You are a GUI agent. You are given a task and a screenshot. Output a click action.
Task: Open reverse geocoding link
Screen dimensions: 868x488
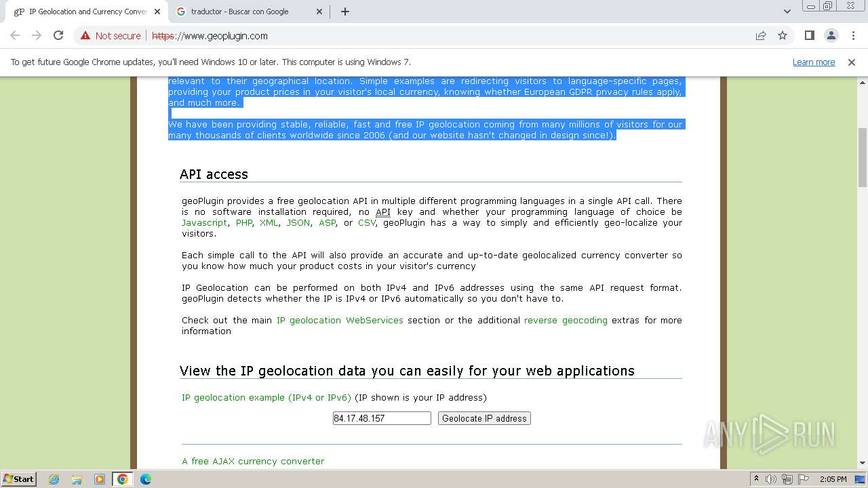(x=566, y=320)
